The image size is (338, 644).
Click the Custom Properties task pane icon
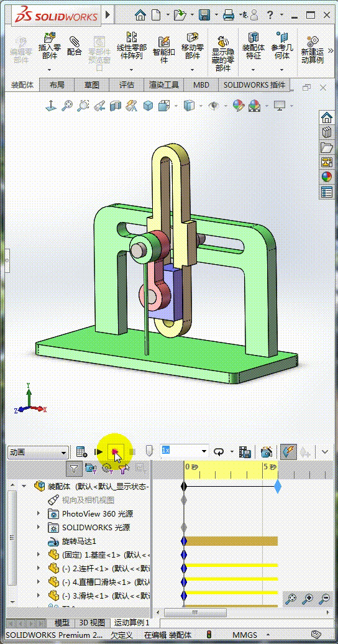326,192
